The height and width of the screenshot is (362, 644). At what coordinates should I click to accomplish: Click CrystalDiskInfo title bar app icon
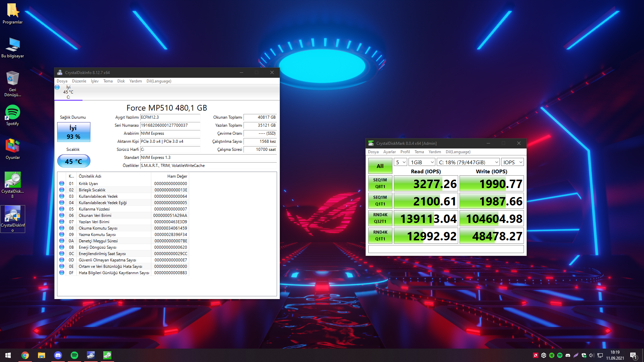60,72
